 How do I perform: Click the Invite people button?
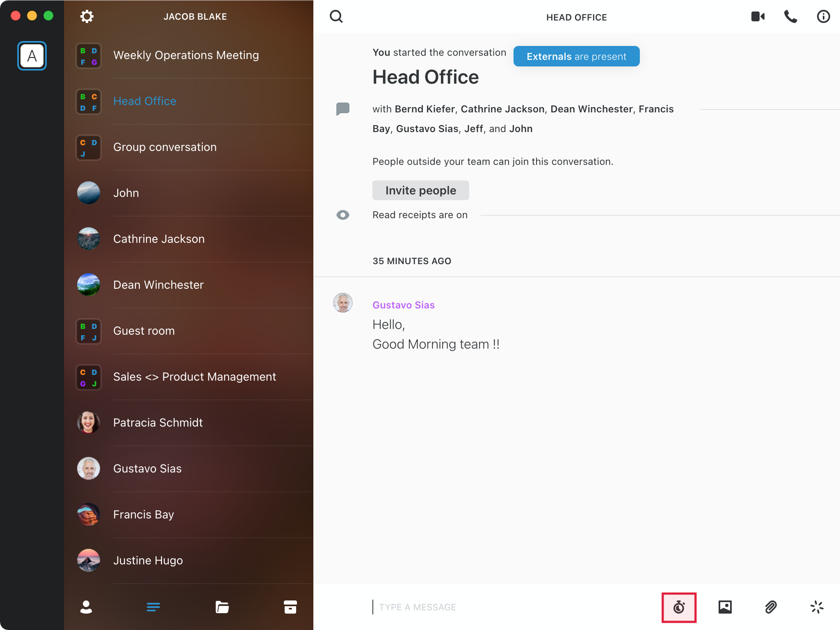click(421, 190)
